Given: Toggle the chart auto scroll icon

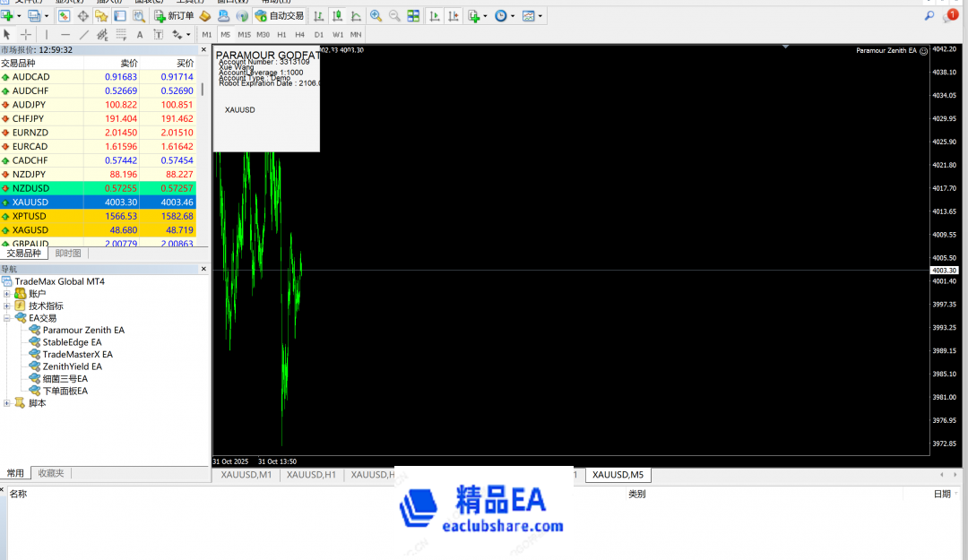Looking at the screenshot, I should coord(434,16).
